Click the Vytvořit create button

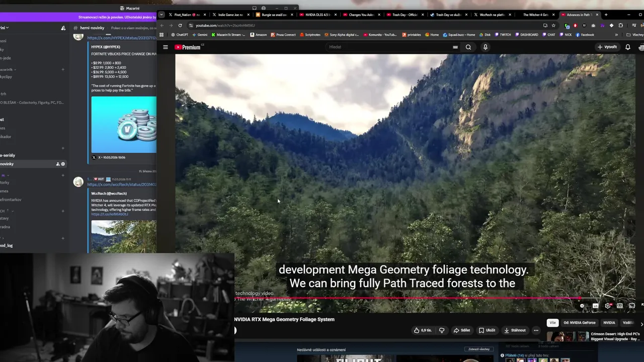[x=607, y=47]
